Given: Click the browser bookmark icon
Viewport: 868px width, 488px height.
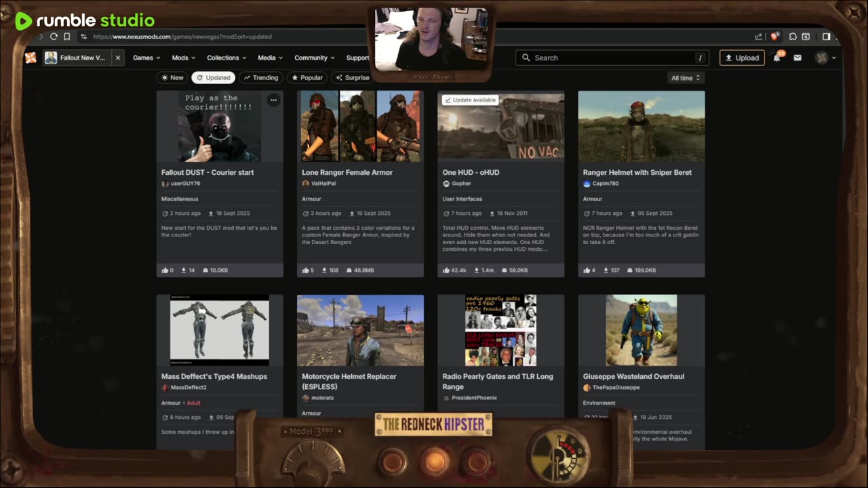Looking at the screenshot, I should coord(66,37).
